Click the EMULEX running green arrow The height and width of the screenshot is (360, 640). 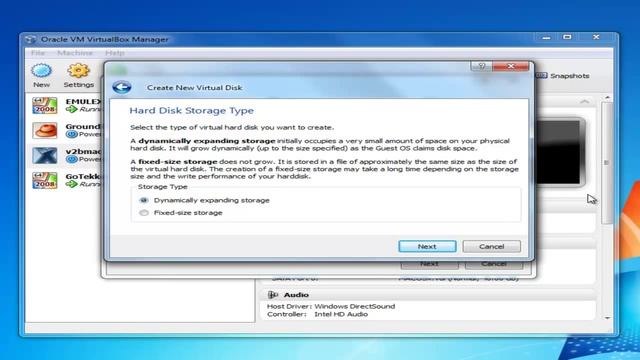pyautogui.click(x=72, y=109)
